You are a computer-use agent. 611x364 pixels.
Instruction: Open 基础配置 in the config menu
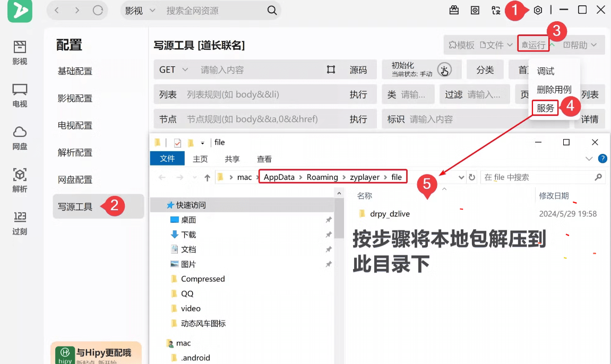click(x=75, y=71)
